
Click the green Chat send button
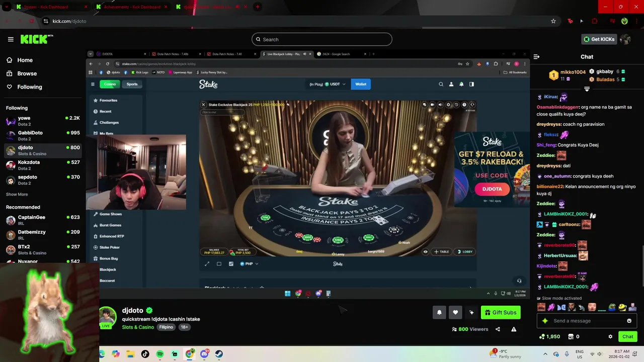pyautogui.click(x=628, y=336)
